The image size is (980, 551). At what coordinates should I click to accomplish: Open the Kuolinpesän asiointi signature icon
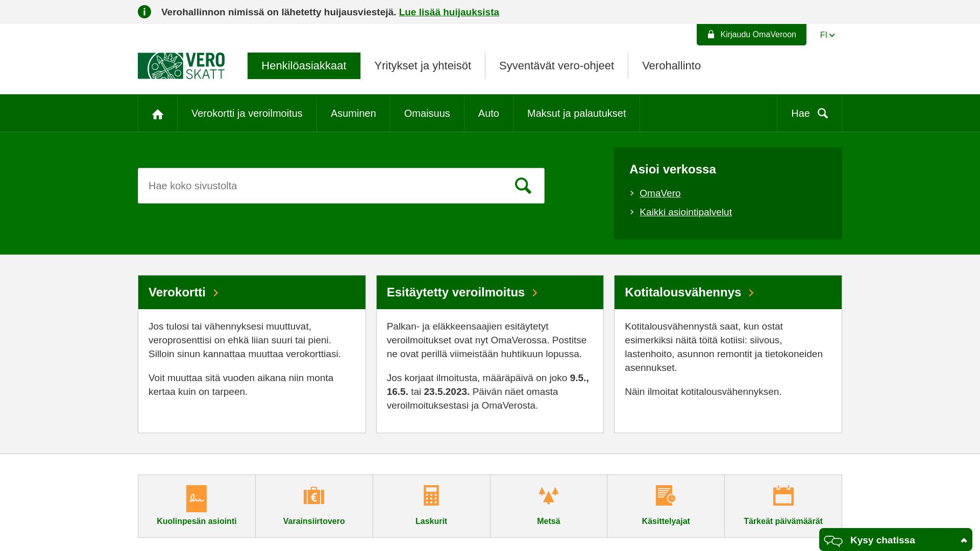[x=197, y=498]
